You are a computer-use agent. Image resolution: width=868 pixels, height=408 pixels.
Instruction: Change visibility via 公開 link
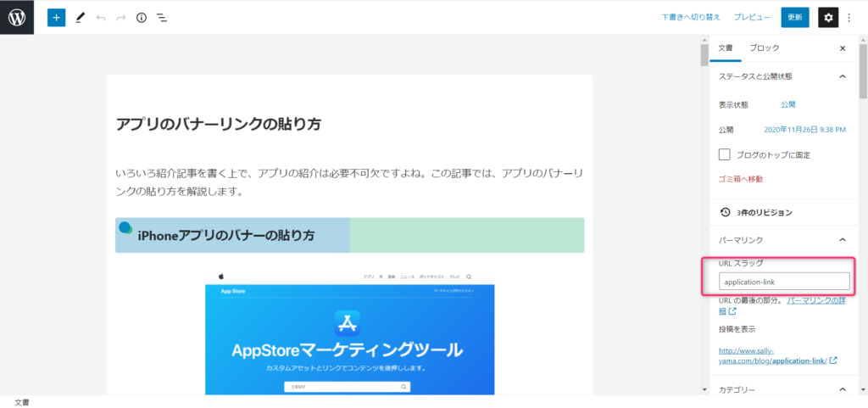pyautogui.click(x=788, y=104)
